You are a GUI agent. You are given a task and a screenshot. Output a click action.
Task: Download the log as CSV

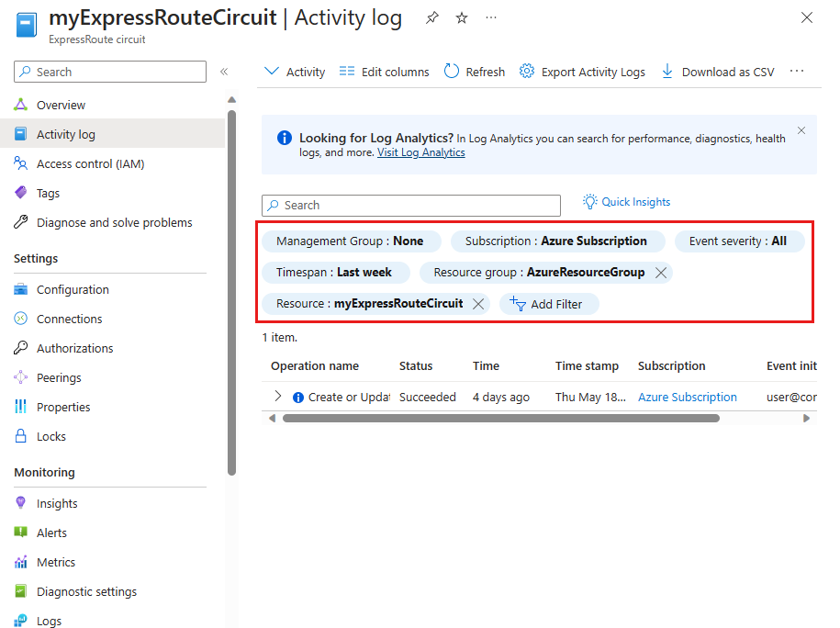pyautogui.click(x=717, y=72)
